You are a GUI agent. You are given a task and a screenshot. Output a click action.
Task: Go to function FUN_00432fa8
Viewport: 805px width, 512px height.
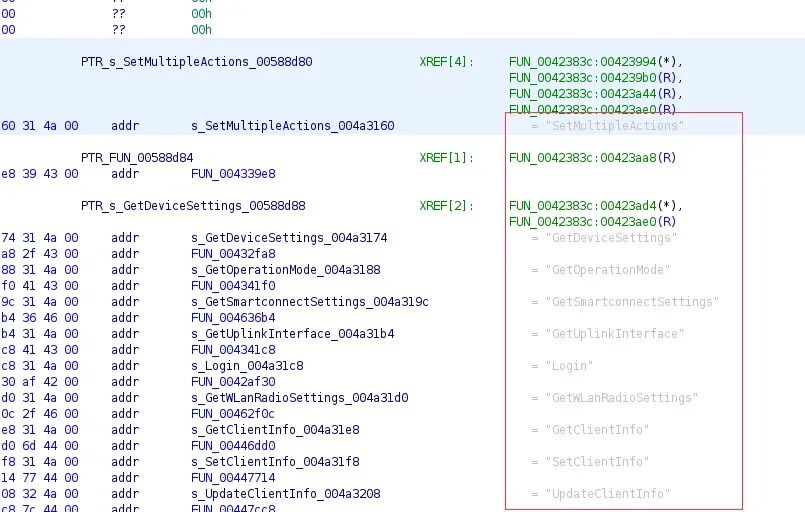(x=233, y=254)
